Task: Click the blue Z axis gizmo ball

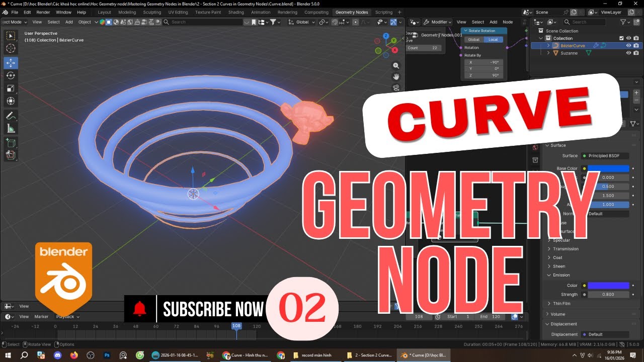Action: pyautogui.click(x=386, y=36)
